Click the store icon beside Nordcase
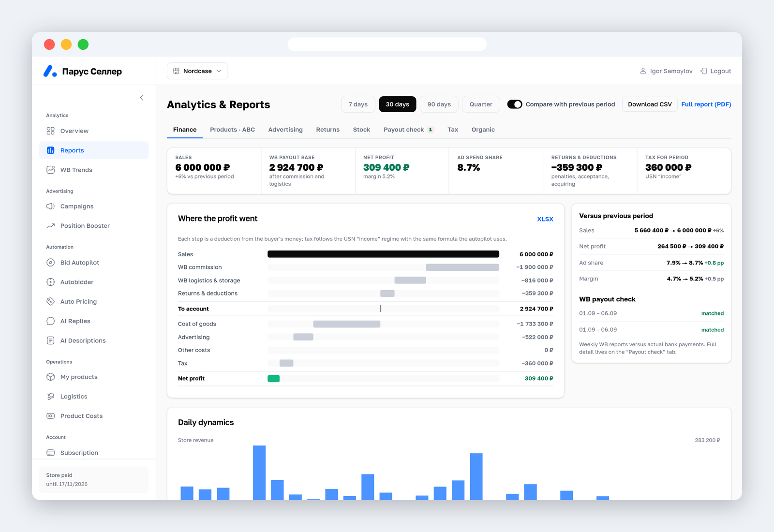This screenshot has width=774, height=532. coord(176,71)
